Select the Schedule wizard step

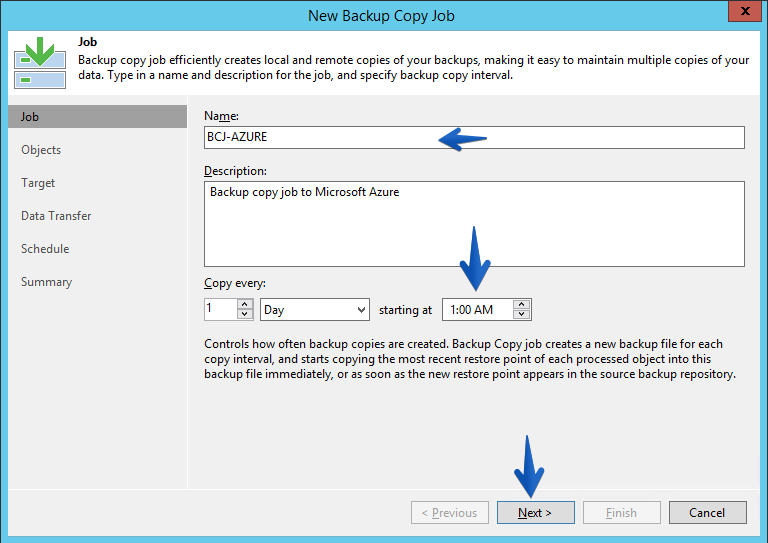coord(45,249)
